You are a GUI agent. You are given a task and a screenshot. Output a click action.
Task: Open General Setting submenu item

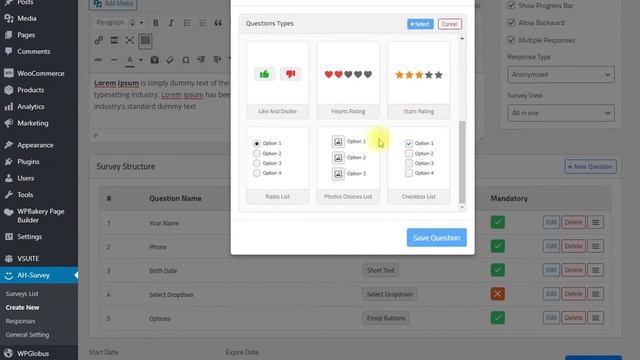coord(27,335)
